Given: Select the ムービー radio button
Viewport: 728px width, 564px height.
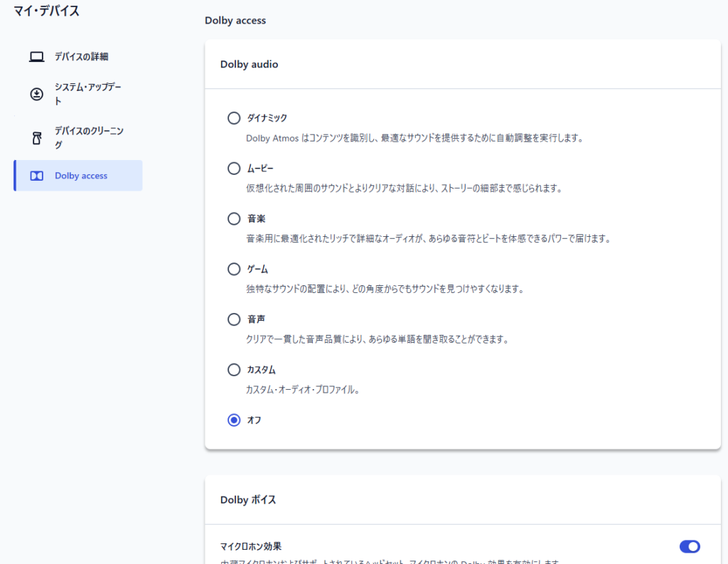Looking at the screenshot, I should tap(234, 169).
